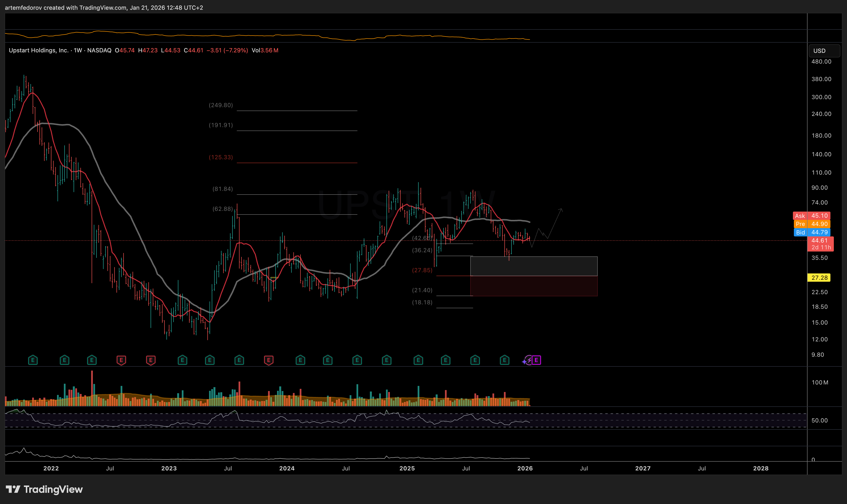Viewport: 847px width, 504px height.
Task: Click the leftmost green earnings E marker
Action: pos(33,360)
